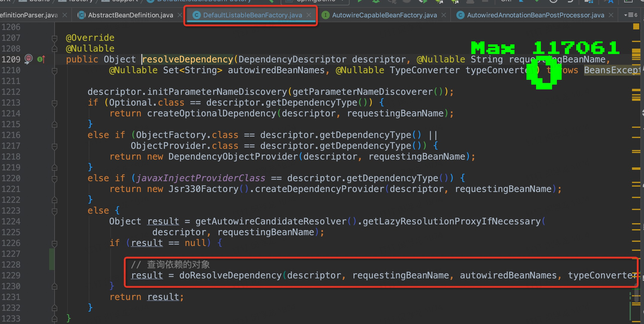Viewport: 644px width, 324px height.
Task: Click Set<String> type on line 1210
Action: coord(192,70)
